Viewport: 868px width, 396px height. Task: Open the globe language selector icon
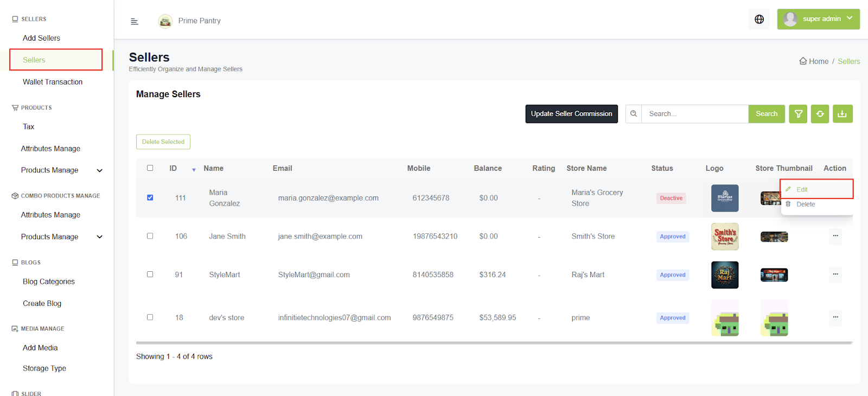[x=759, y=19]
